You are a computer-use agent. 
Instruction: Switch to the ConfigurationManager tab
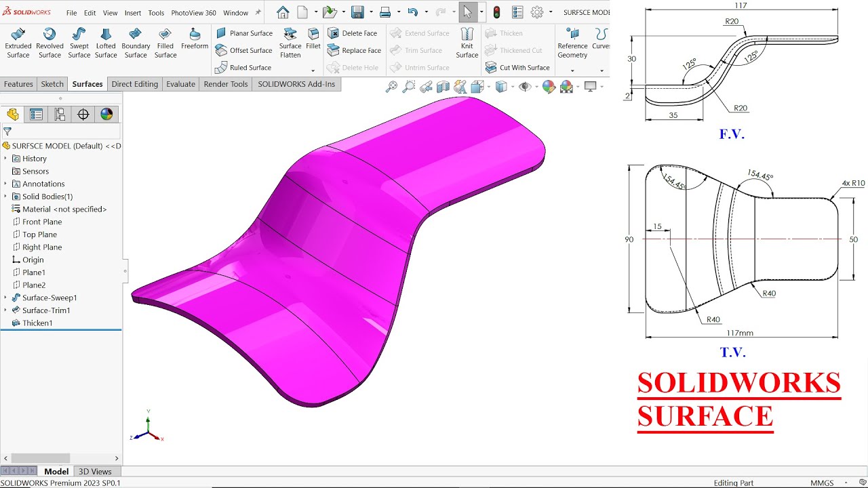pos(60,115)
